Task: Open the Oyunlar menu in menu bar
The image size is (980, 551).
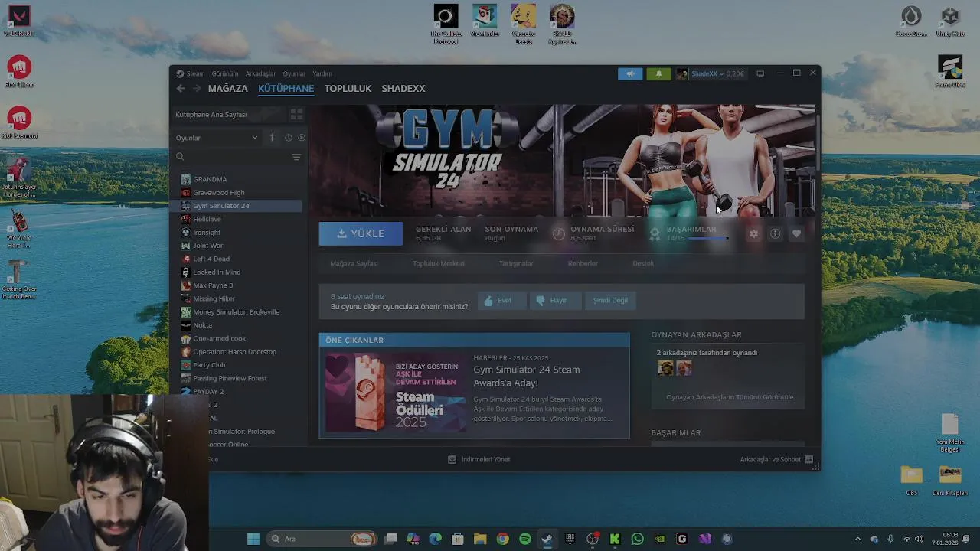Action: click(294, 74)
